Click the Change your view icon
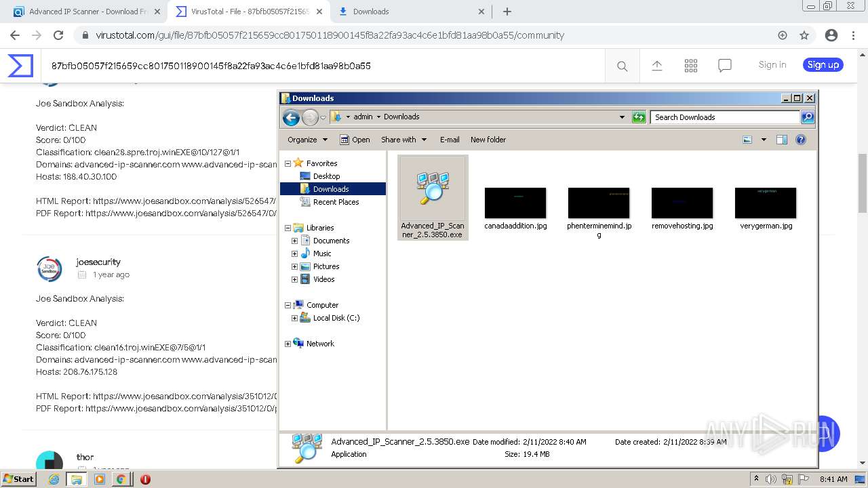Viewport: 868px width, 488px height. [747, 140]
